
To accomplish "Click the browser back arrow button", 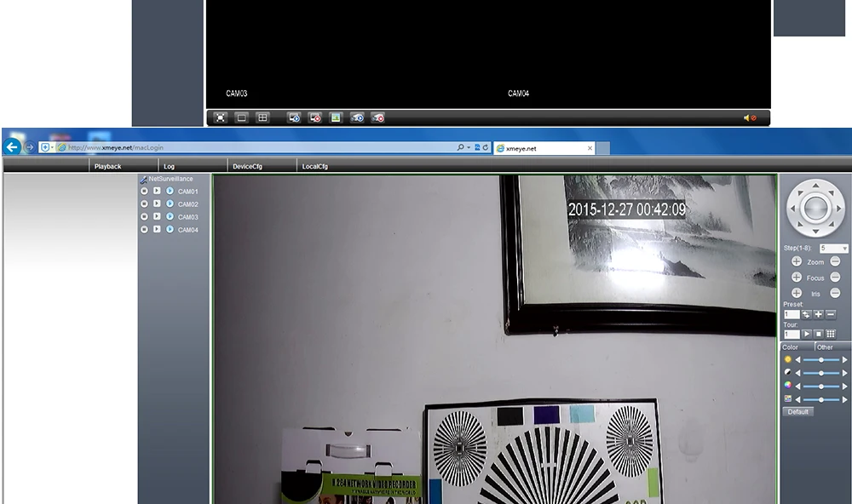I will [x=12, y=146].
